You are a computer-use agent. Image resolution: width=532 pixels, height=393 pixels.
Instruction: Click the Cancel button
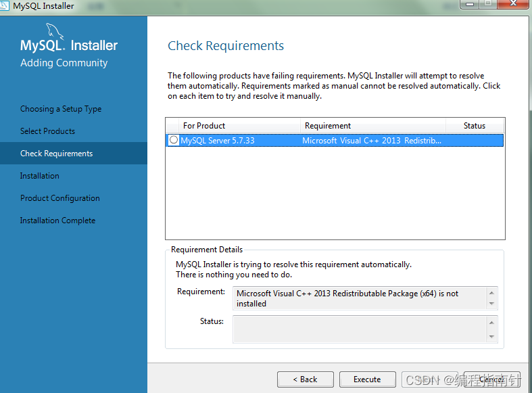[492, 379]
